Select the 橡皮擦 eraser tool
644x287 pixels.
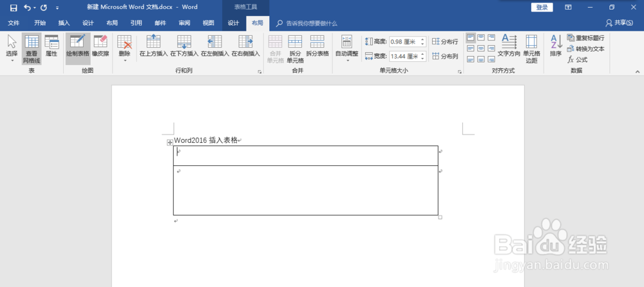click(x=100, y=46)
